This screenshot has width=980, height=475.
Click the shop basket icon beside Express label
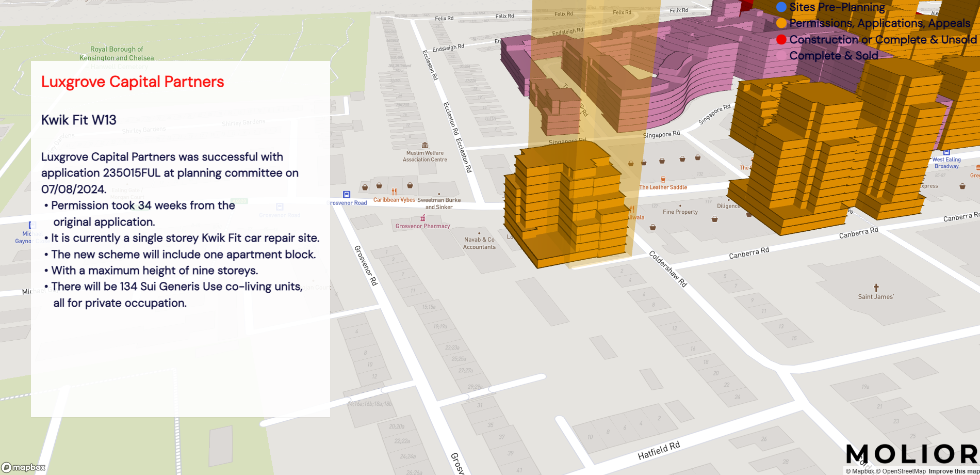(x=962, y=186)
